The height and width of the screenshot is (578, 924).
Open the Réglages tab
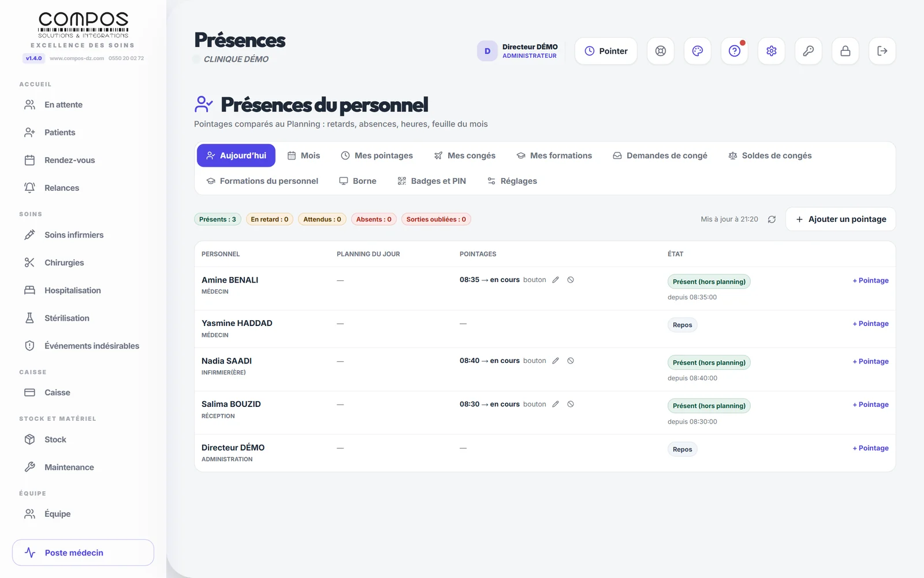[512, 181]
